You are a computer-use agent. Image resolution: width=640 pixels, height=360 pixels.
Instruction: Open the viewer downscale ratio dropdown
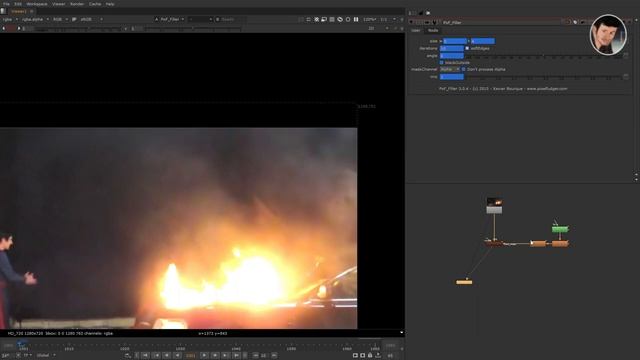pyautogui.click(x=388, y=19)
